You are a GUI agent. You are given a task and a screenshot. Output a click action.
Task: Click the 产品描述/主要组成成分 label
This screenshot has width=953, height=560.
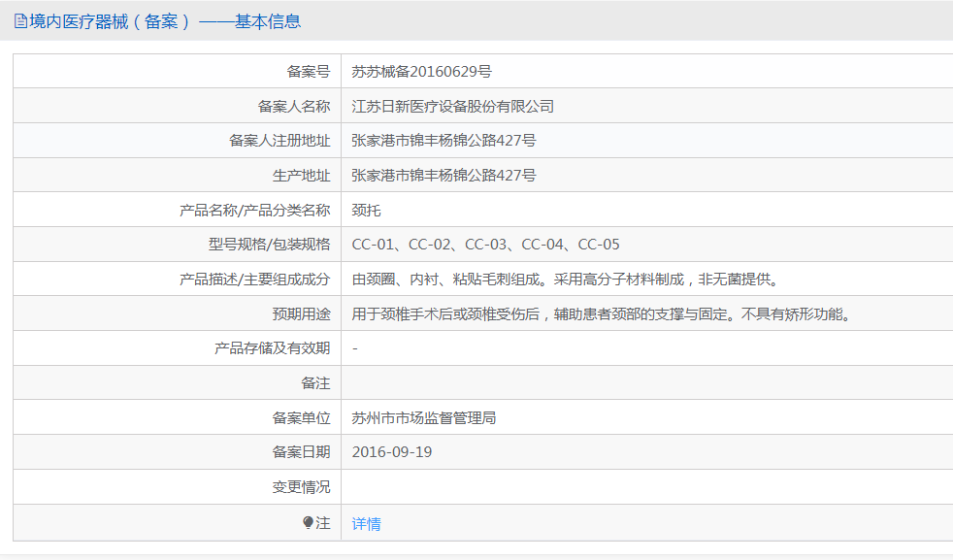click(x=254, y=280)
